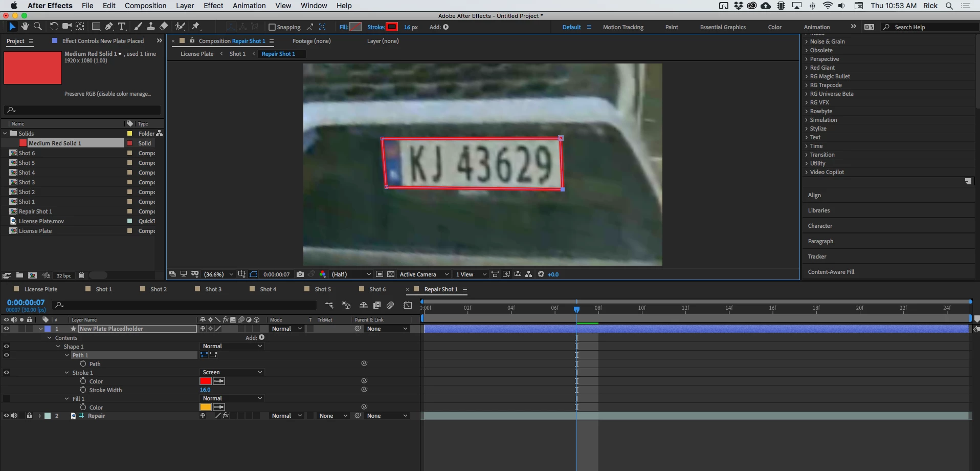The image size is (980, 471).
Task: Take a snapshot with the camera icon
Action: [x=300, y=274]
